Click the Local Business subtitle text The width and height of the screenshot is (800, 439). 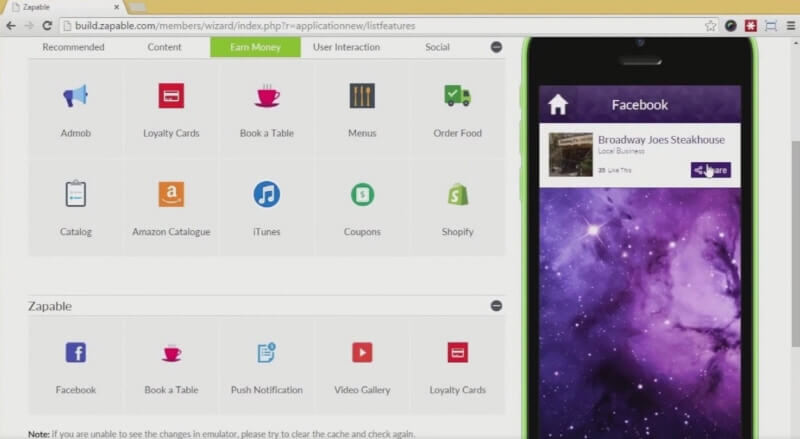pyautogui.click(x=621, y=151)
